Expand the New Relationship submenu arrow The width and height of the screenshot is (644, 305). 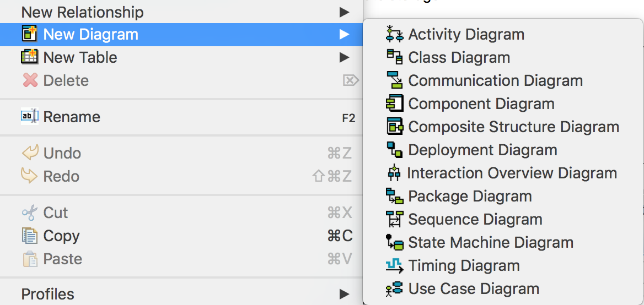tap(344, 12)
